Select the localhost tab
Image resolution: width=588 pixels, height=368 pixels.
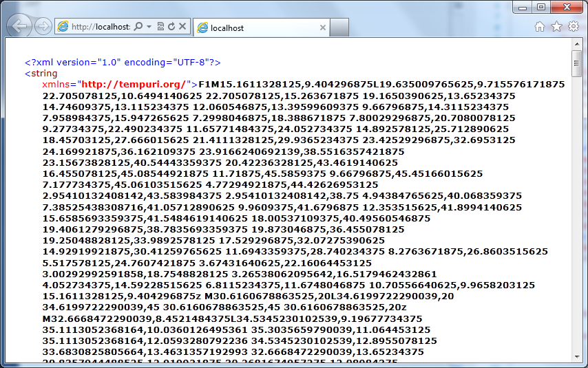262,28
